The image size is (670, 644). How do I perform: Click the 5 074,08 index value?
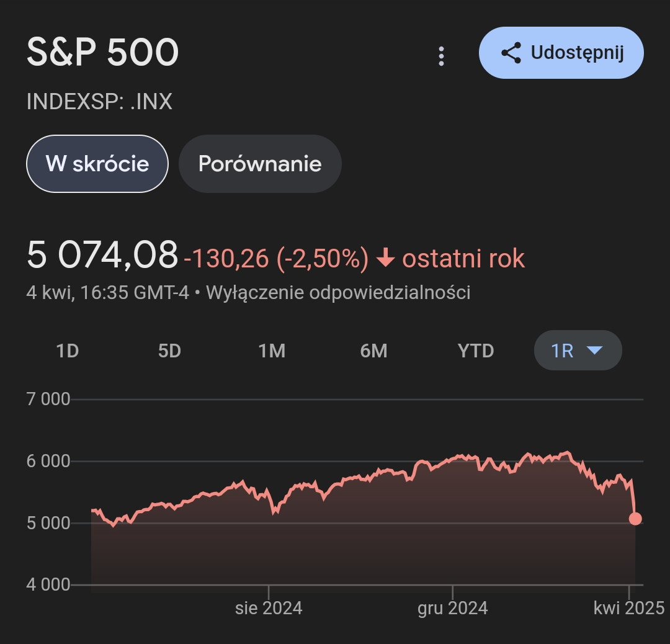tap(102, 256)
